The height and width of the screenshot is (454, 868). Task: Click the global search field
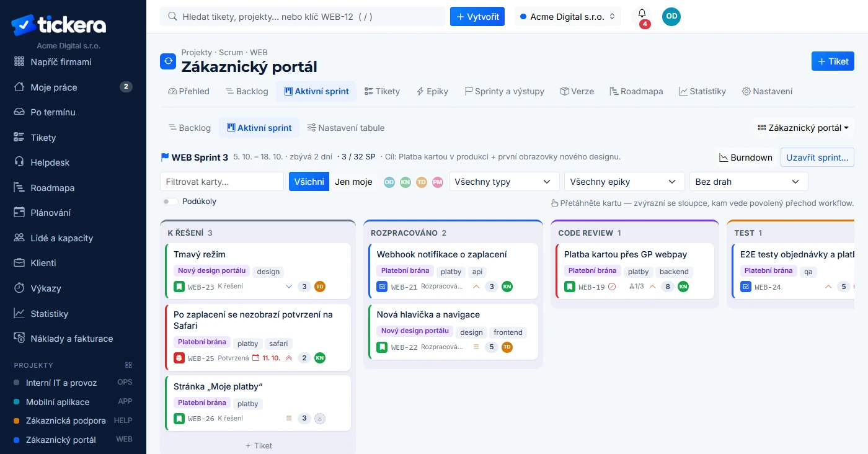point(303,17)
